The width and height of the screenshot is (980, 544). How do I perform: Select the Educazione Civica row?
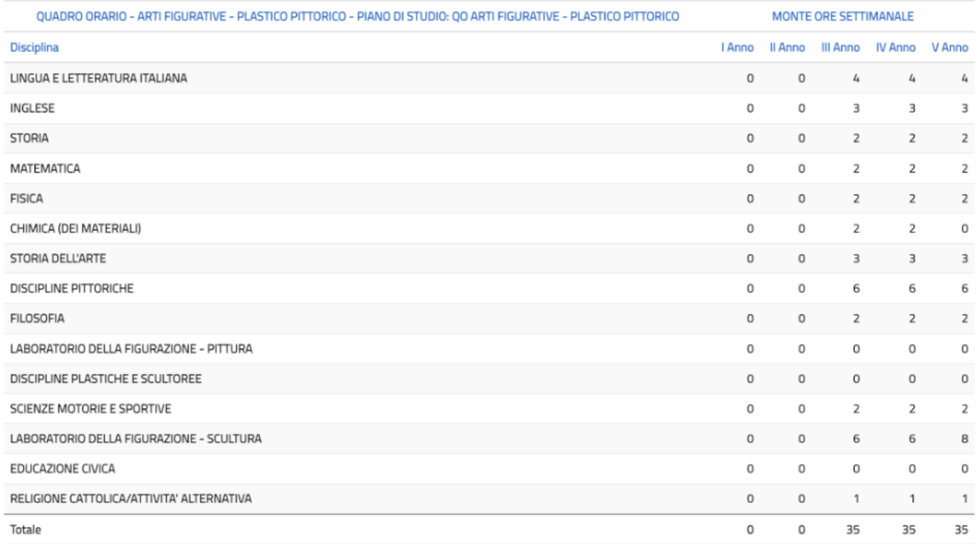point(62,469)
